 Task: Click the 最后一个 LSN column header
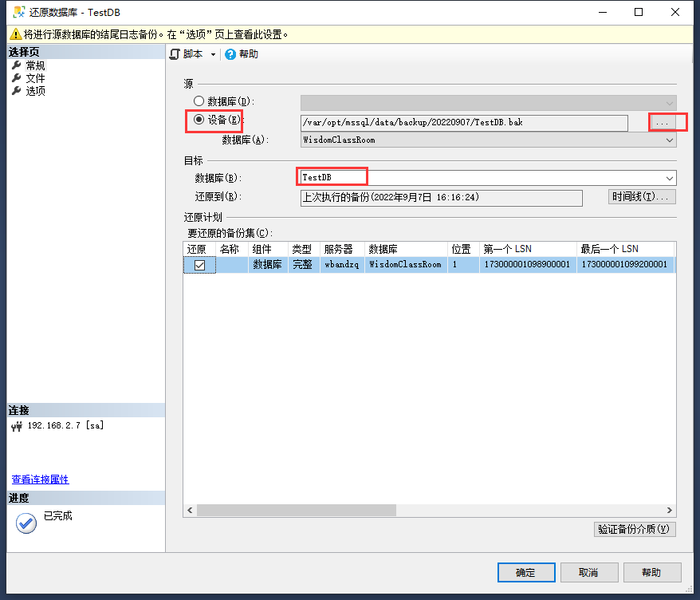[x=609, y=249]
